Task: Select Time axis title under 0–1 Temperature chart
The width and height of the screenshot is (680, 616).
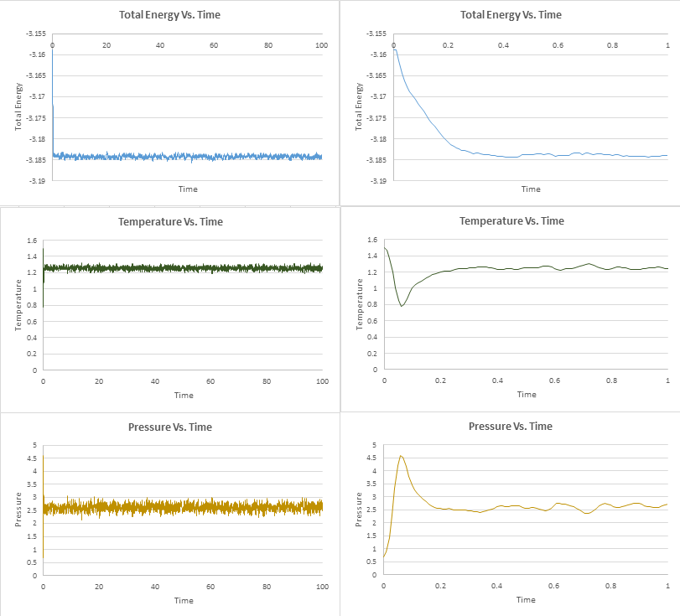Action: click(527, 394)
